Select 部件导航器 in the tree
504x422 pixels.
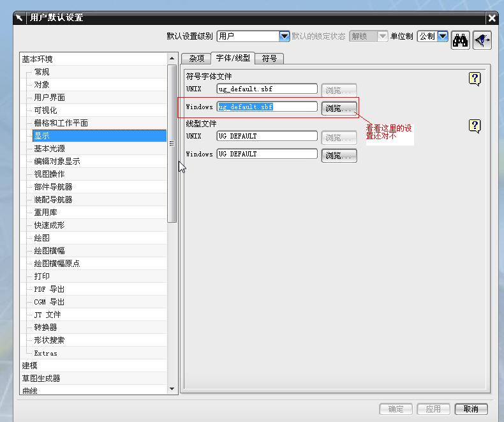tap(54, 187)
